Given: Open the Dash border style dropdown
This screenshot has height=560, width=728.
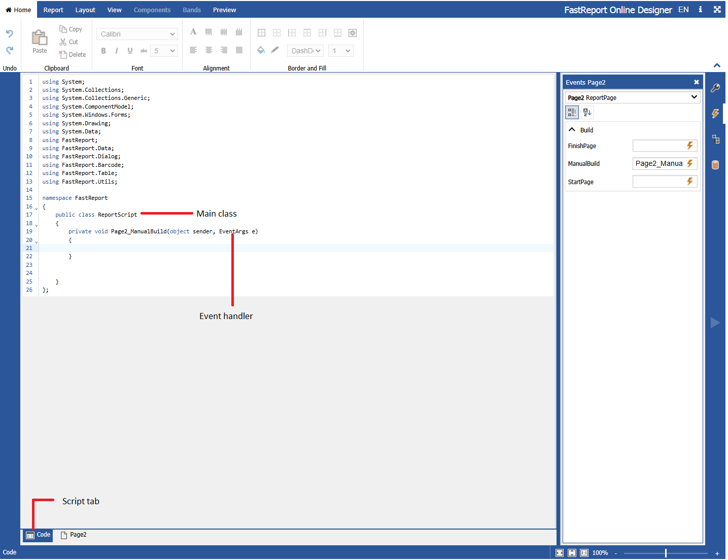Looking at the screenshot, I should pos(305,51).
